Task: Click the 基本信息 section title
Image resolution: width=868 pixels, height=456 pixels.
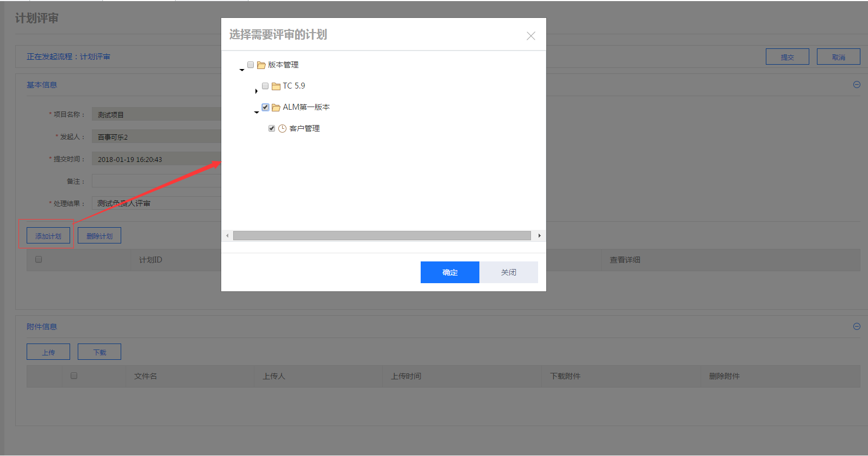Action: tap(42, 85)
